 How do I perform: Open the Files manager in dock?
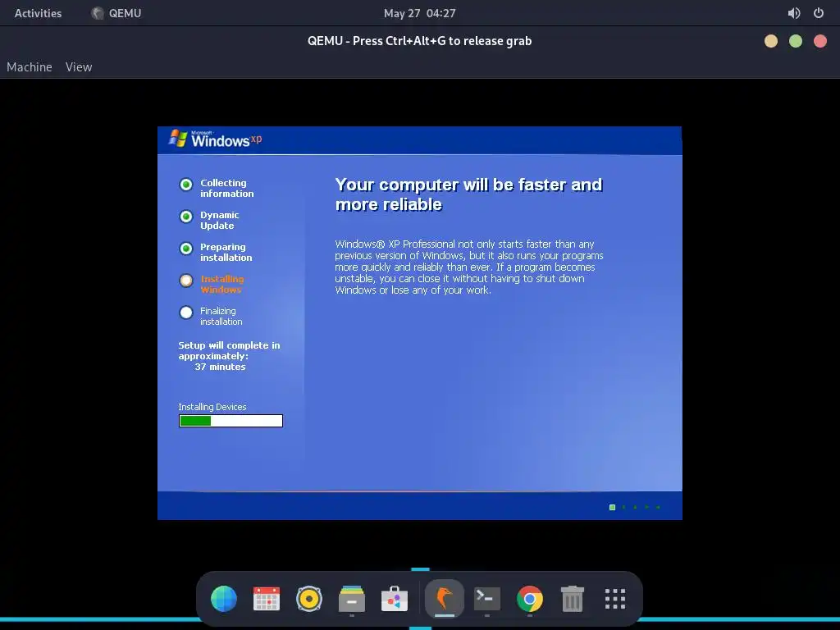click(x=352, y=598)
